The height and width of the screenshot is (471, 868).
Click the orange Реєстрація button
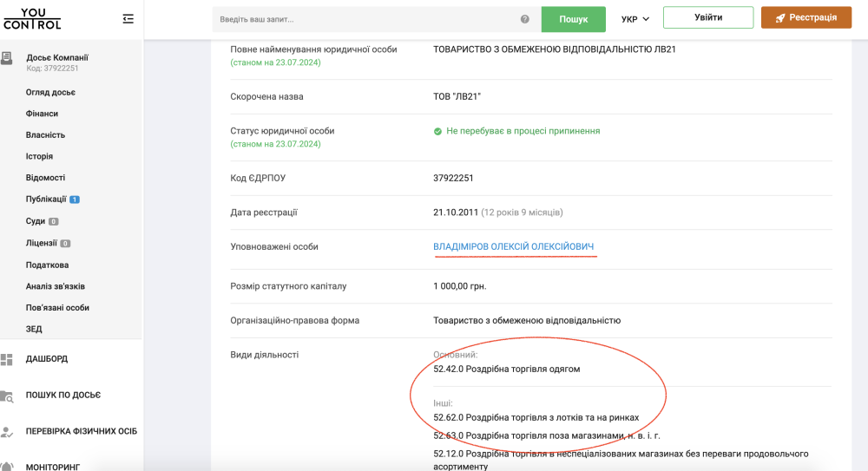[806, 17]
